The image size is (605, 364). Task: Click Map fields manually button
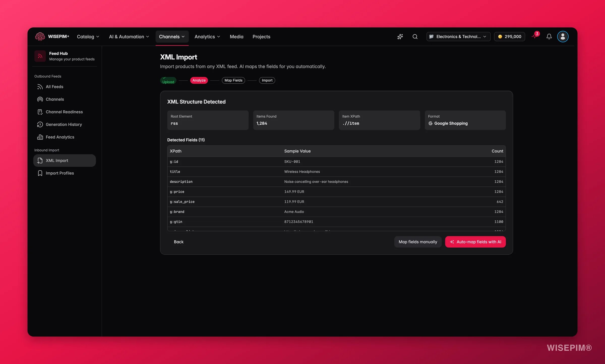tap(418, 242)
